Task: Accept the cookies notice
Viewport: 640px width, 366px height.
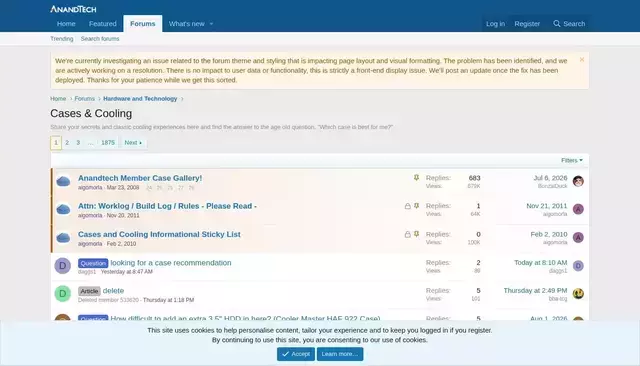Action: (296, 354)
